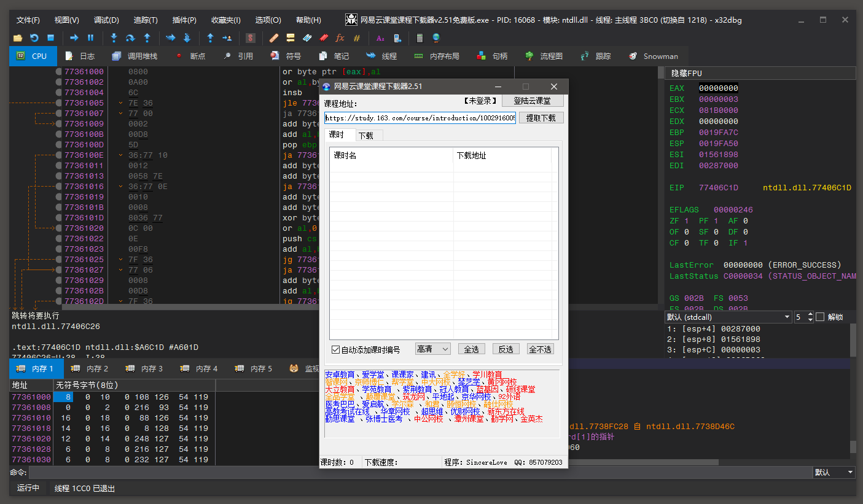Open the 默认 dropdown beside command bar

pyautogui.click(x=833, y=472)
